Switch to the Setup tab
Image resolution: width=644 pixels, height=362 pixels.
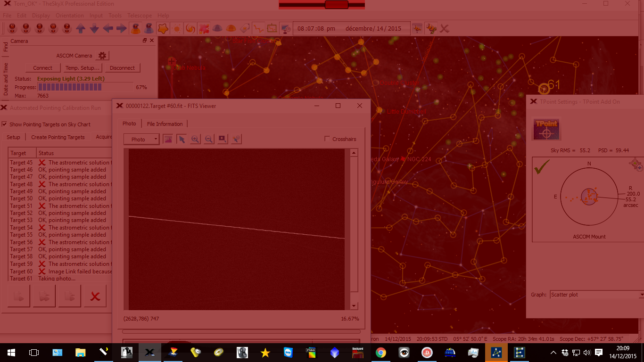pyautogui.click(x=13, y=137)
